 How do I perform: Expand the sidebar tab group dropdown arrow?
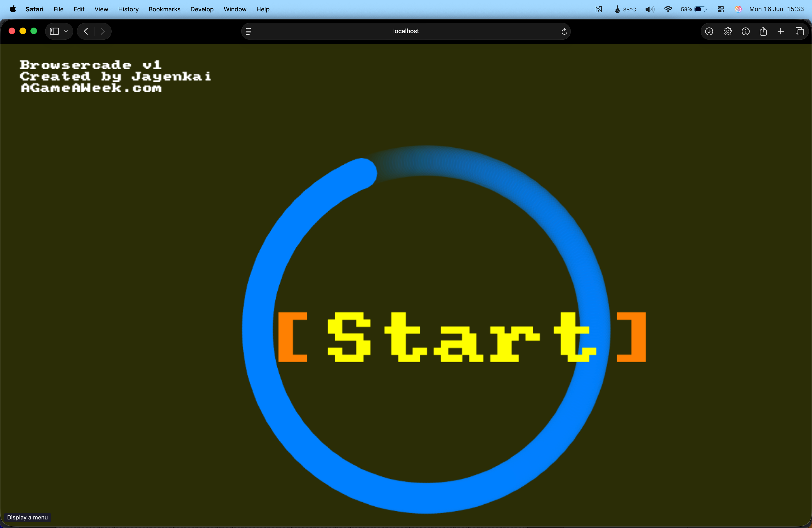coord(66,31)
